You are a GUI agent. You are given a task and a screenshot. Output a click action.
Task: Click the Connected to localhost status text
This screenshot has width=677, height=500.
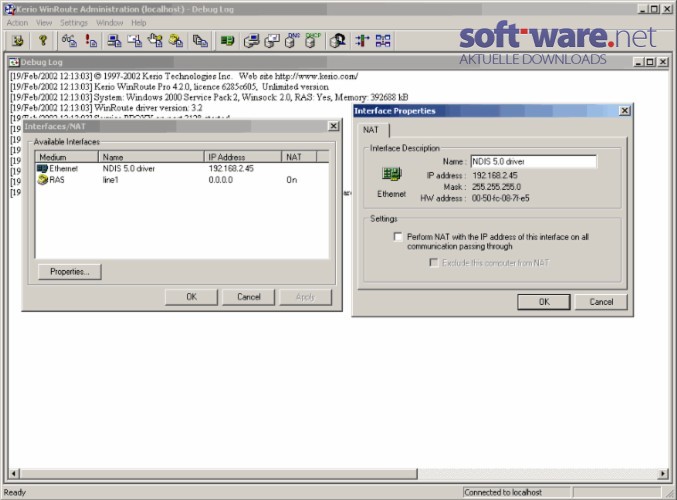pos(503,492)
